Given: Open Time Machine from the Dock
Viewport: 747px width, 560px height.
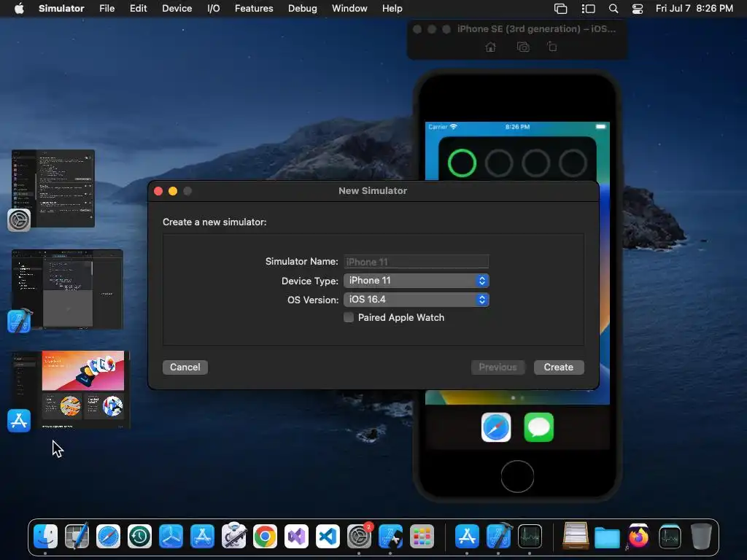Looking at the screenshot, I should point(139,537).
